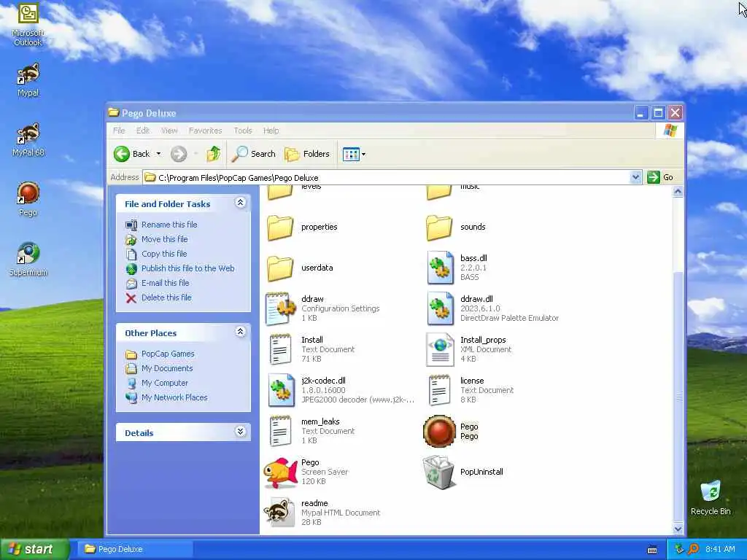Screen dimensions: 747x560
Task: Select the sounds folder
Action: point(456,227)
